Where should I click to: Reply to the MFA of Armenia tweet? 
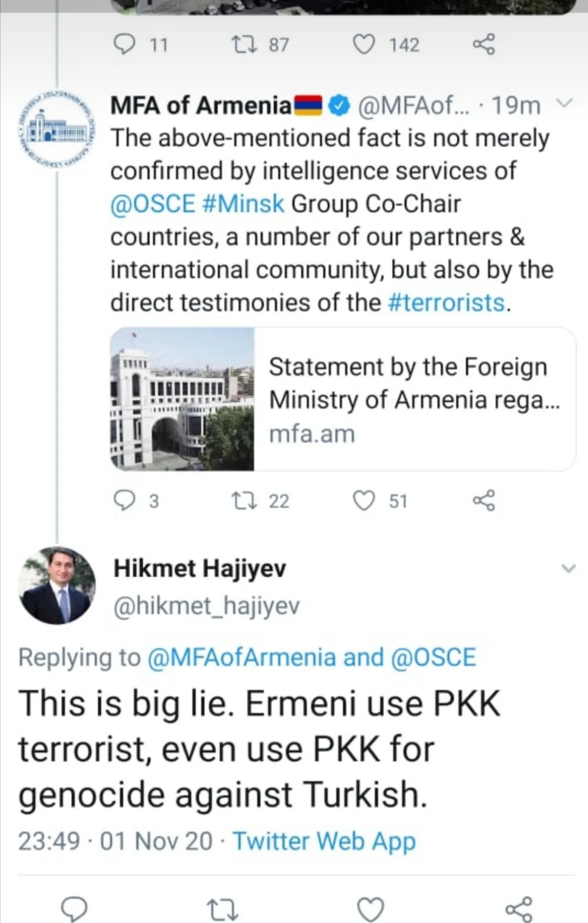pos(124,501)
